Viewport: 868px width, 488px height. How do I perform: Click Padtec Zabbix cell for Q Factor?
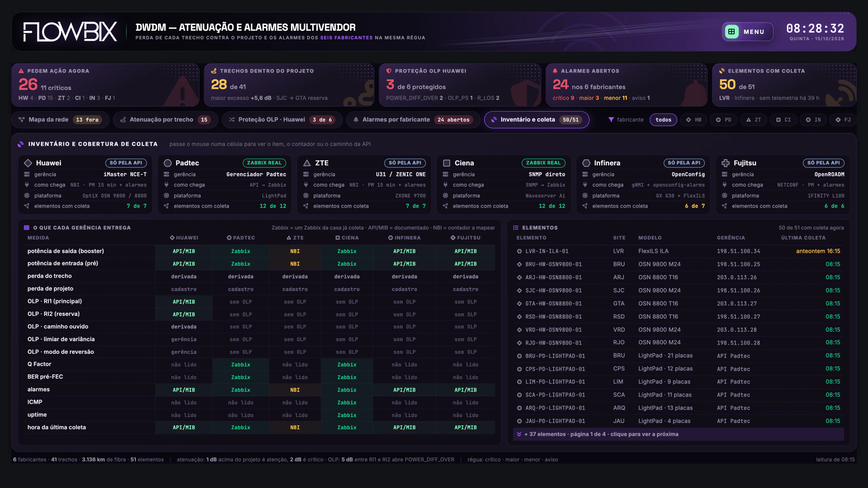241,365
